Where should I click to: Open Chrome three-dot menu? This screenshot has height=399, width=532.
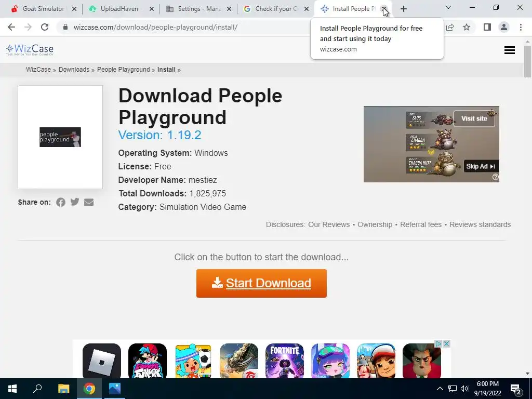(x=521, y=27)
